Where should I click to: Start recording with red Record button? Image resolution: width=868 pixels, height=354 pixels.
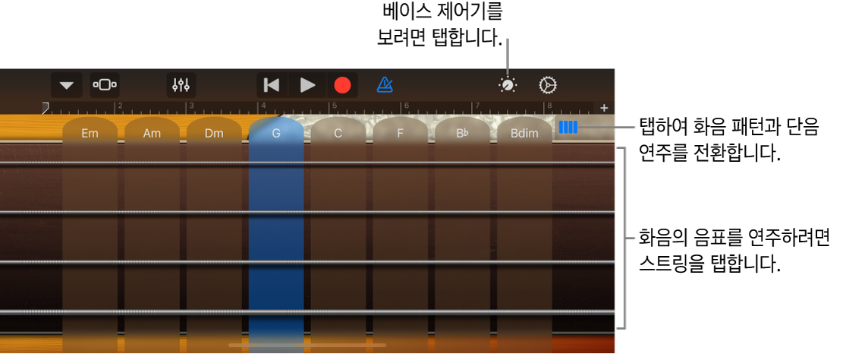(342, 85)
